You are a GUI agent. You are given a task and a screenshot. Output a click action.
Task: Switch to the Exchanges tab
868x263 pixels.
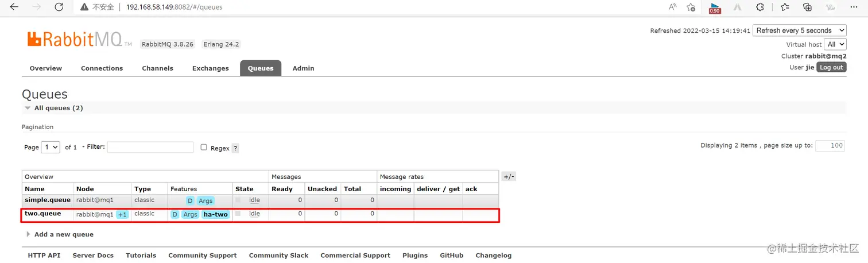coord(210,68)
